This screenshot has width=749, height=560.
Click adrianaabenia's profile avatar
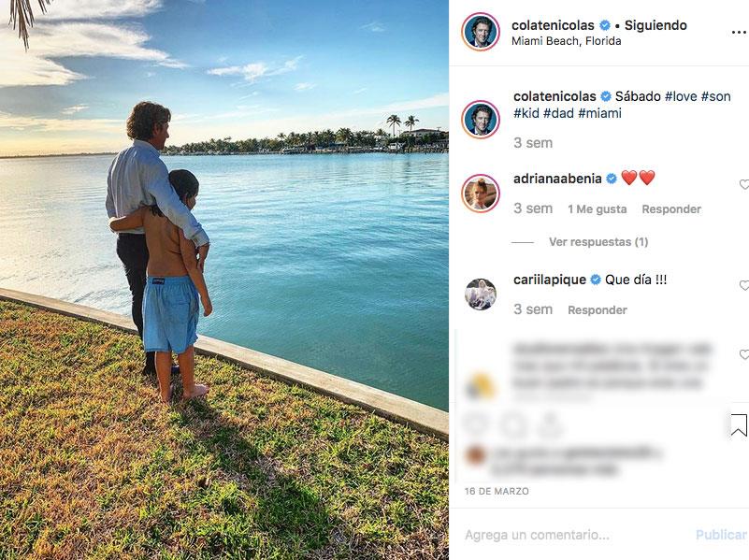point(481,194)
